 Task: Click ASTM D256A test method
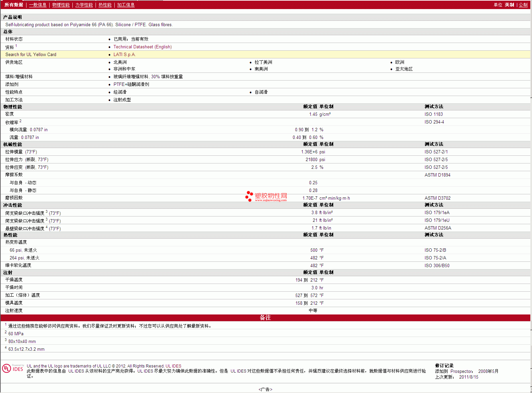[438, 228]
